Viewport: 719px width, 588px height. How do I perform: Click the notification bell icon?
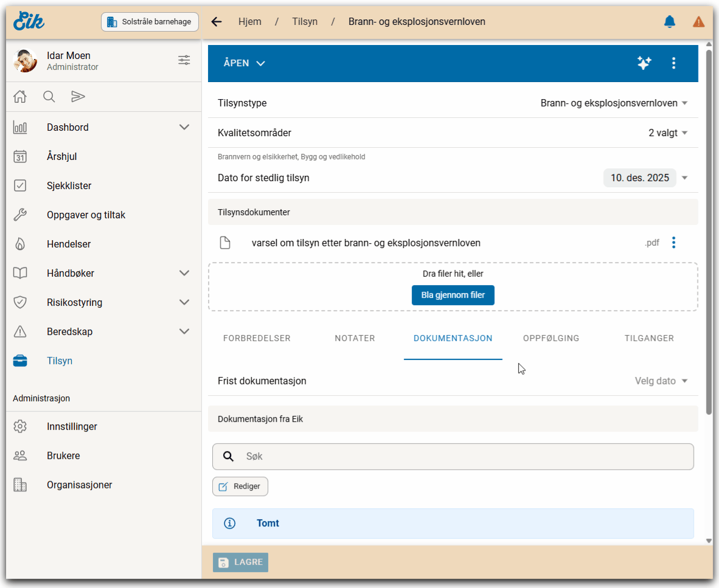coord(669,22)
